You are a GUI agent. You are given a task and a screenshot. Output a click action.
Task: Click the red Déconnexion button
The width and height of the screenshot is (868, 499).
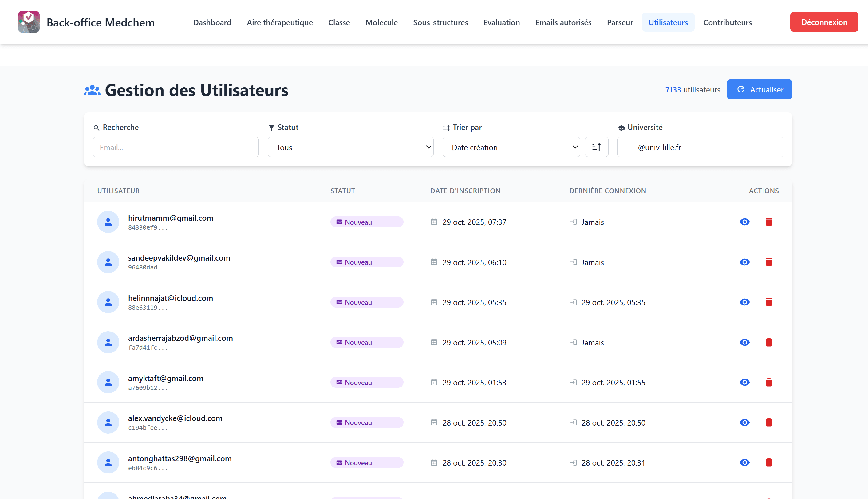824,22
